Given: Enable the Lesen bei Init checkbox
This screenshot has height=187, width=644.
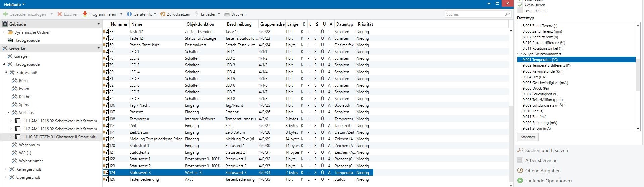Looking at the screenshot, I should 520,11.
